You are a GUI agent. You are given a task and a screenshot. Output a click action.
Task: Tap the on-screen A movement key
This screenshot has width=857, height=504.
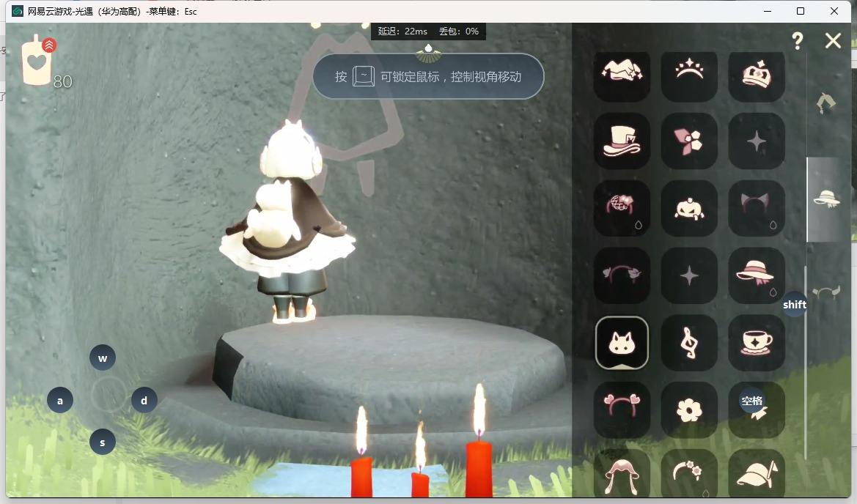click(x=60, y=401)
